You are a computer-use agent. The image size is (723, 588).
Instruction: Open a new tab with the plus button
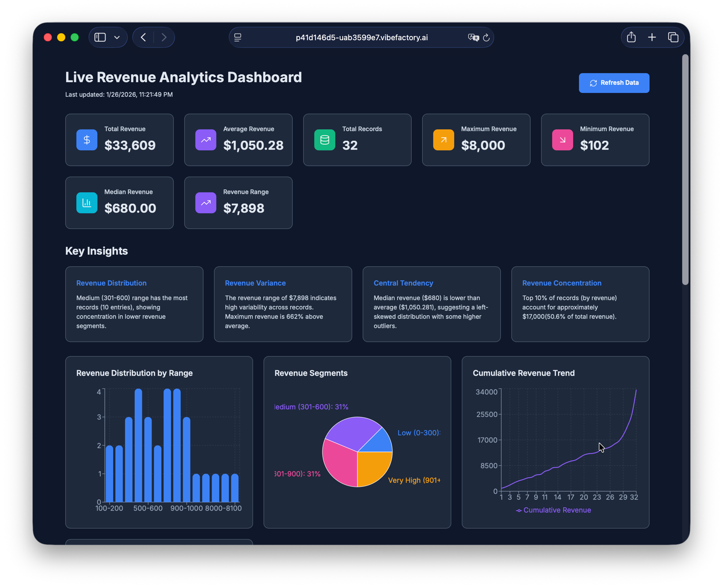pos(652,37)
